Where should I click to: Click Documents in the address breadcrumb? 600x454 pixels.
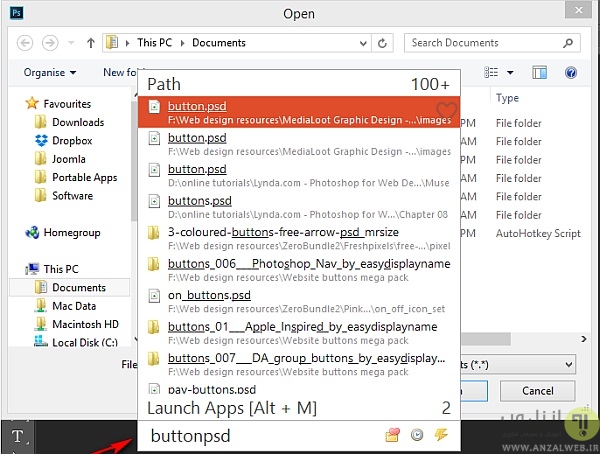(219, 43)
